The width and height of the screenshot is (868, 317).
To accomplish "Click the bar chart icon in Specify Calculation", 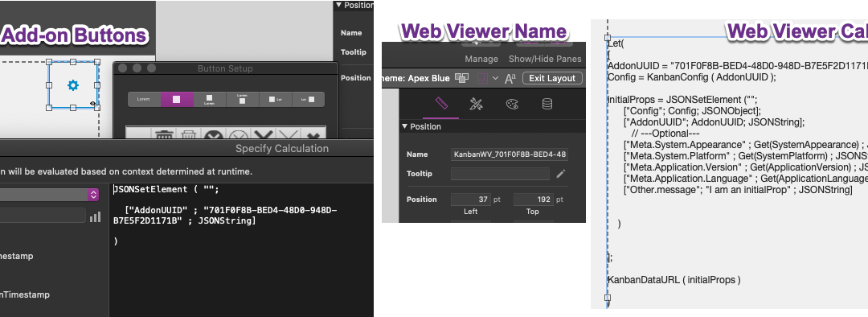I will [x=95, y=216].
